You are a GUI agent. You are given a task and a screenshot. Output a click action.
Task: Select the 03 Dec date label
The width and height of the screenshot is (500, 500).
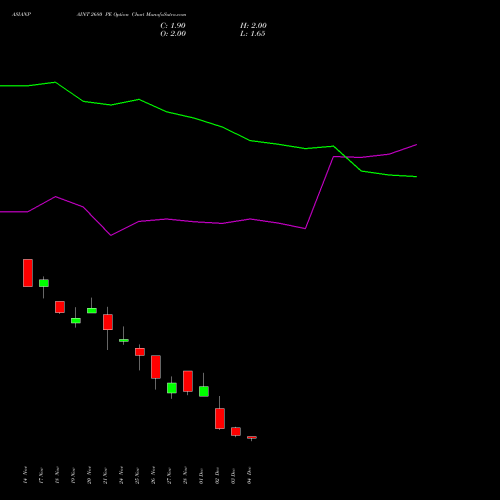pos(233,475)
